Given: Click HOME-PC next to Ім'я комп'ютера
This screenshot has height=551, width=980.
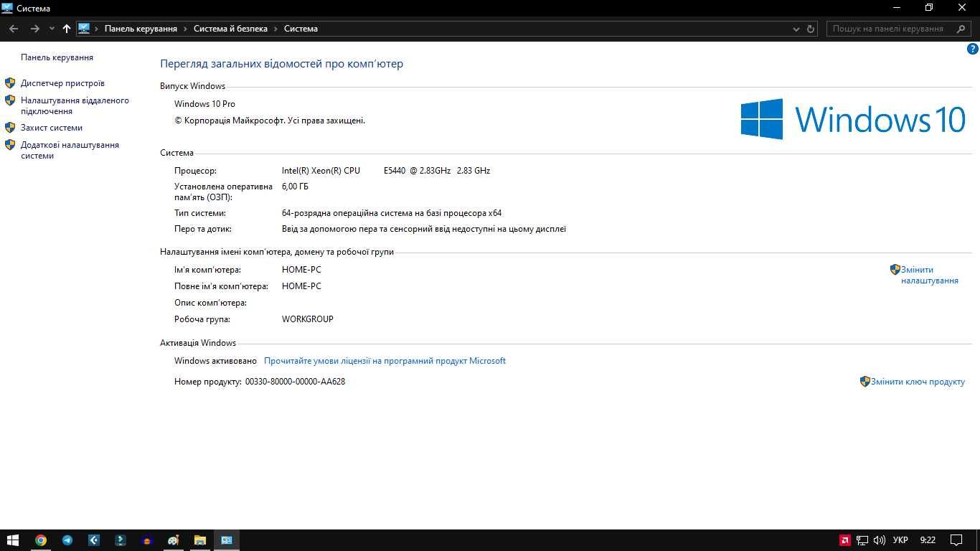Looking at the screenshot, I should [301, 270].
